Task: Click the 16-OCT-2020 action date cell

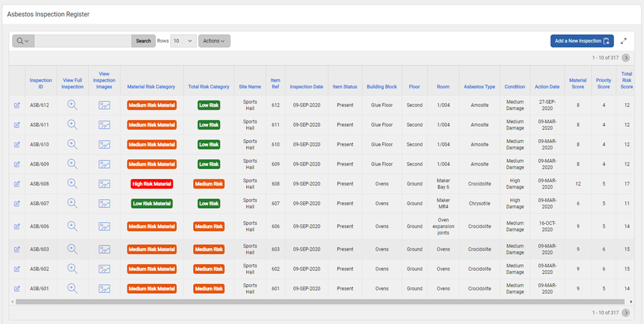Action: [547, 226]
